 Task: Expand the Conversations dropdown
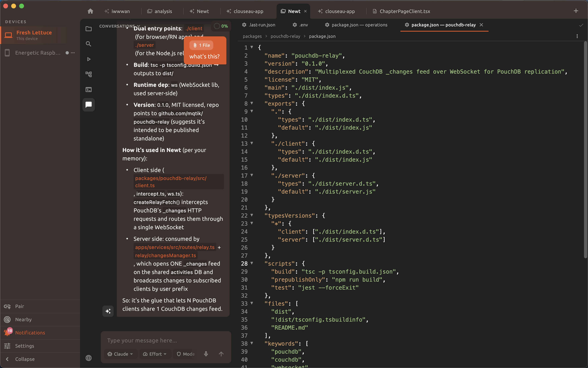pyautogui.click(x=119, y=26)
